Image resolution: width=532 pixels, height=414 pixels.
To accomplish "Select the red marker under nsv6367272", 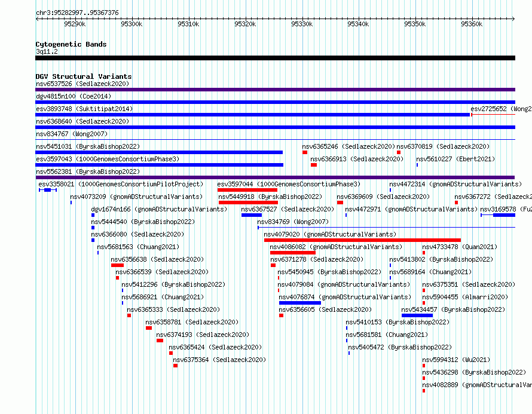I will tap(456, 203).
